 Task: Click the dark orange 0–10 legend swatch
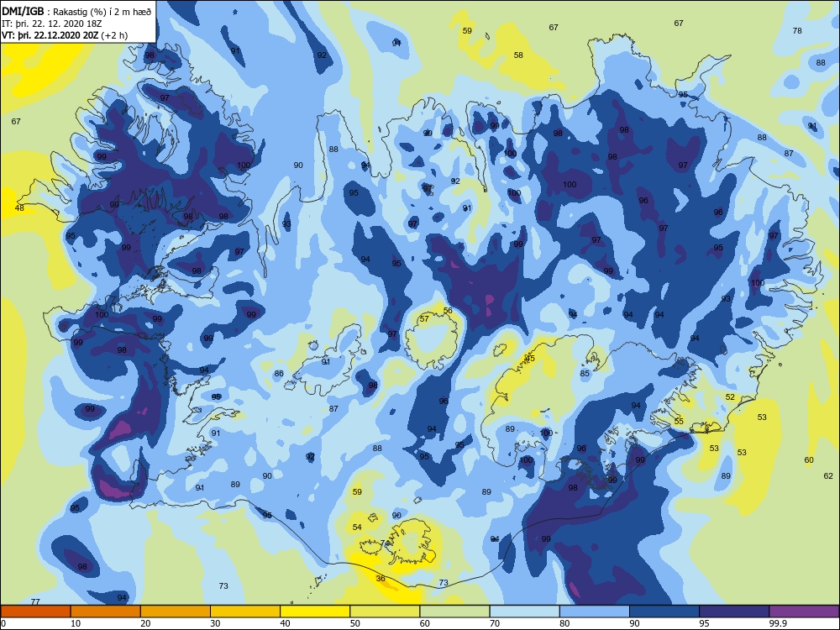(35, 612)
